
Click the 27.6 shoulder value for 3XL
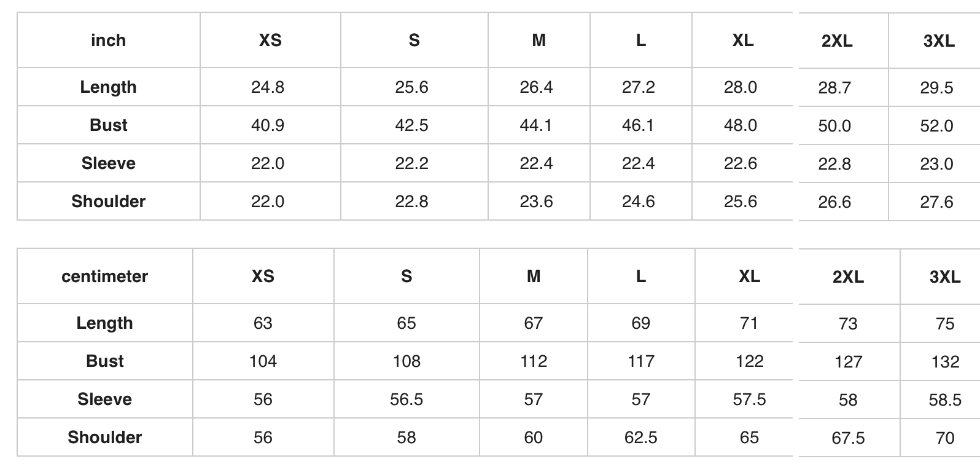pos(936,202)
